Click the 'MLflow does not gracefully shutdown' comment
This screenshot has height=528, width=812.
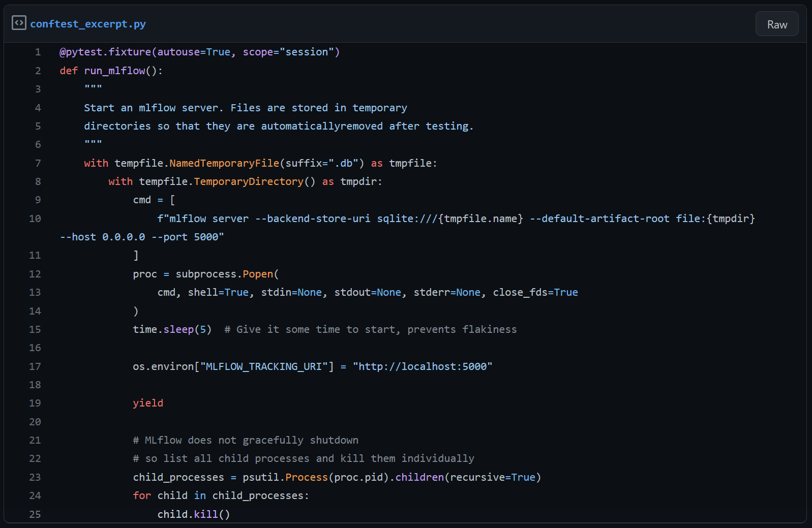pos(246,440)
